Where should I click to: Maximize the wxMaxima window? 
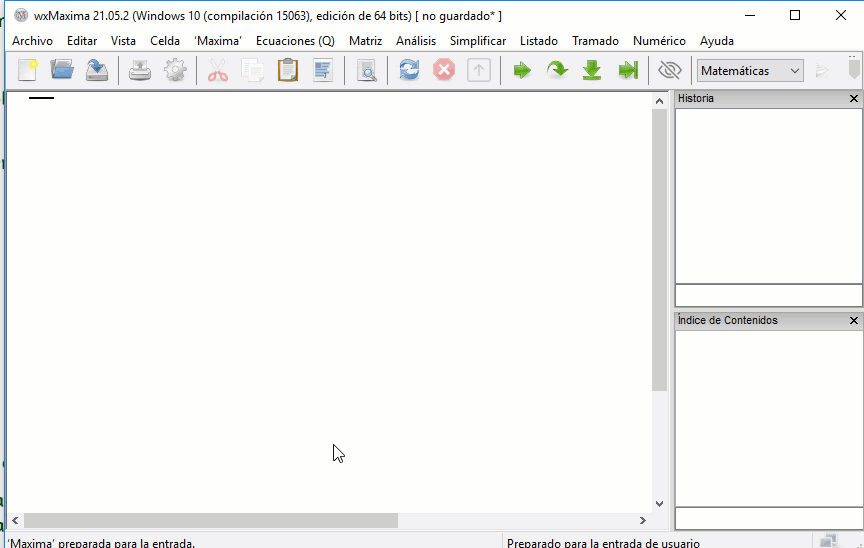click(x=795, y=15)
